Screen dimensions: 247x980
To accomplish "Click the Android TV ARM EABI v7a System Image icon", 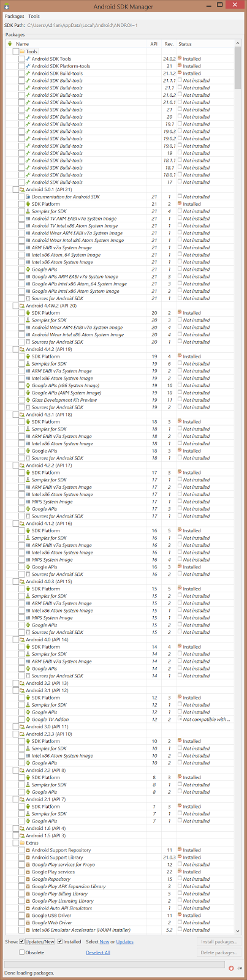I will tap(28, 219).
